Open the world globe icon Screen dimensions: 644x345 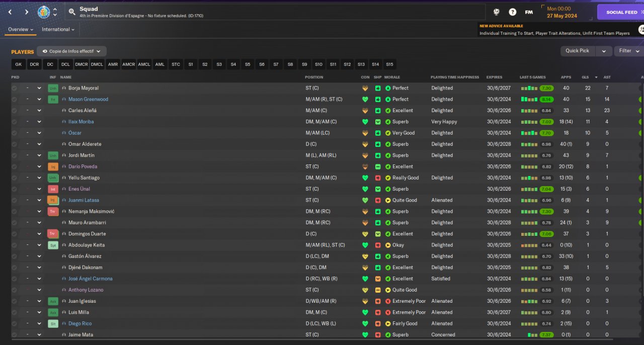point(496,12)
